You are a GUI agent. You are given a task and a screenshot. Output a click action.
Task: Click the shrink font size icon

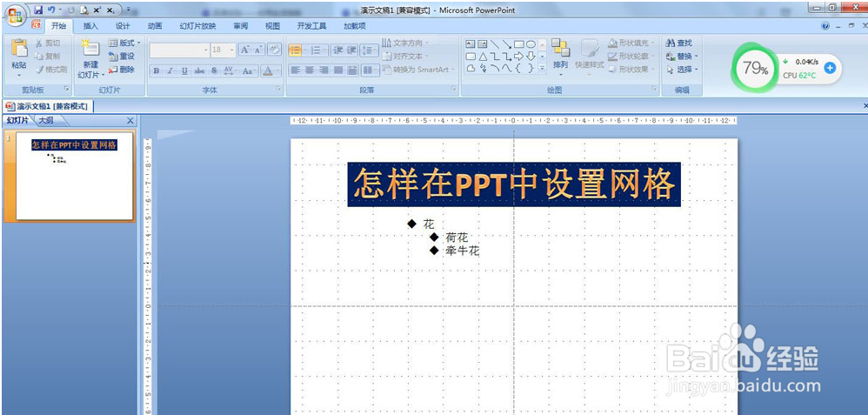(x=258, y=50)
